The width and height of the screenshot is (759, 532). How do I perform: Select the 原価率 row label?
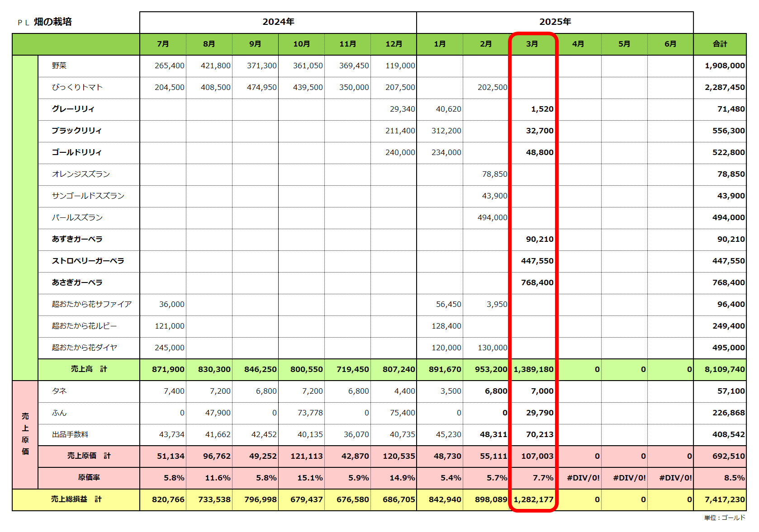(89, 478)
